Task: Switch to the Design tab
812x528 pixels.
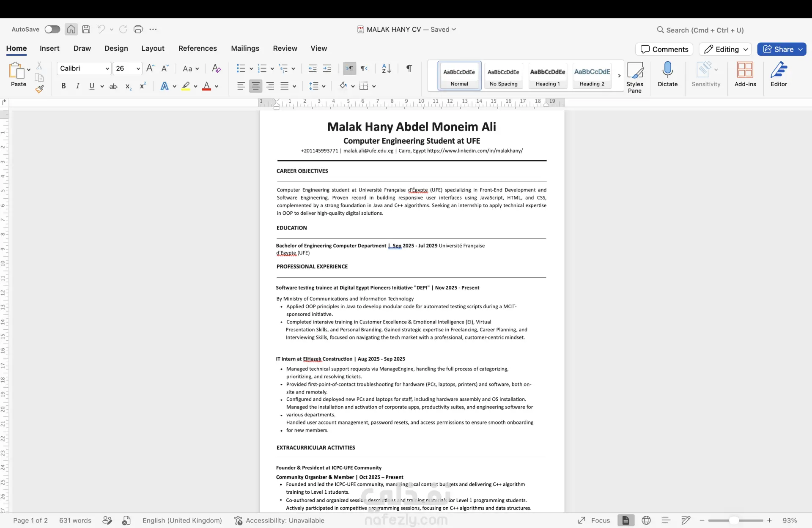Action: coord(116,48)
